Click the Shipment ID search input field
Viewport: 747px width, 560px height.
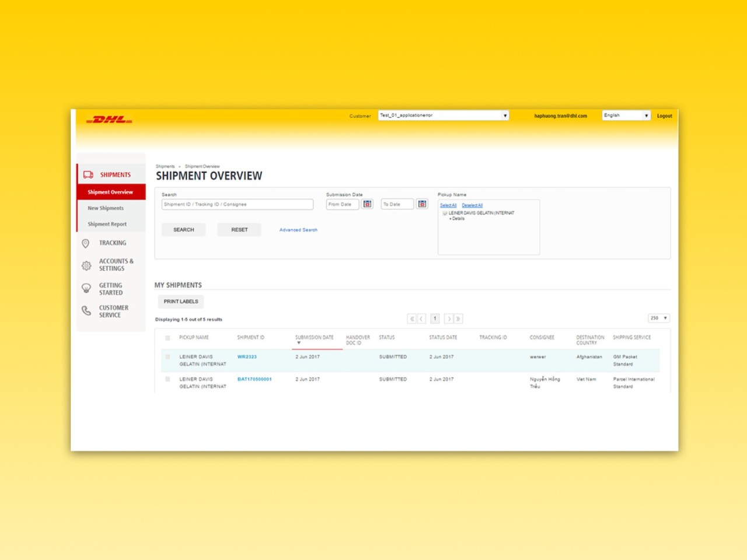click(x=238, y=204)
